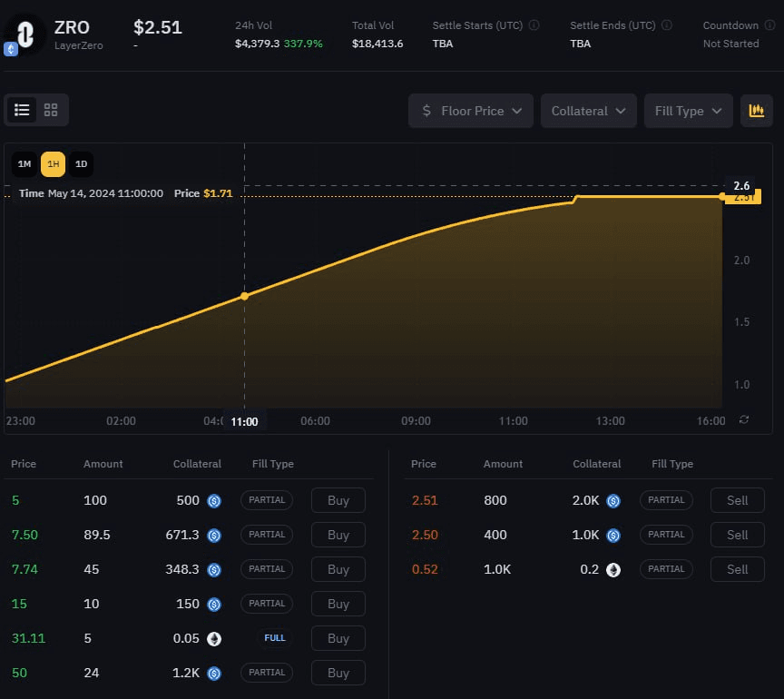Click the USDC icon in the 2.0K sell row
Viewport: 784px width, 699px height.
[613, 500]
